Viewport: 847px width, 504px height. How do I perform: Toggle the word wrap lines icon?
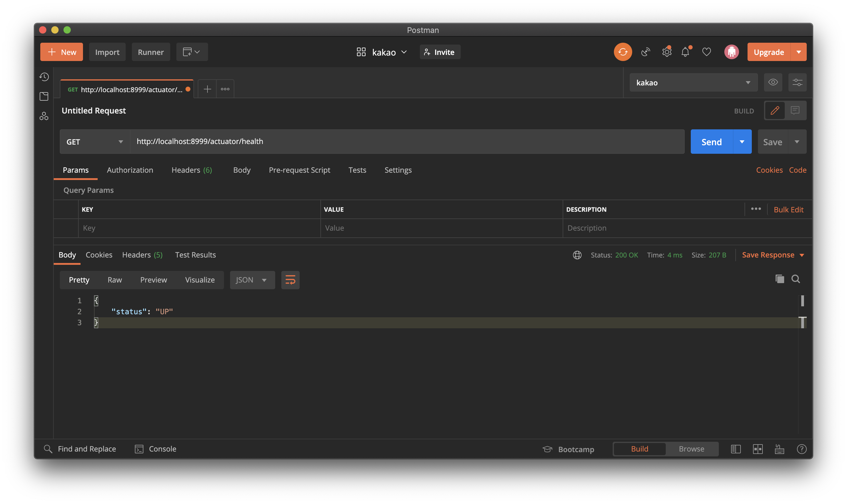[290, 280]
